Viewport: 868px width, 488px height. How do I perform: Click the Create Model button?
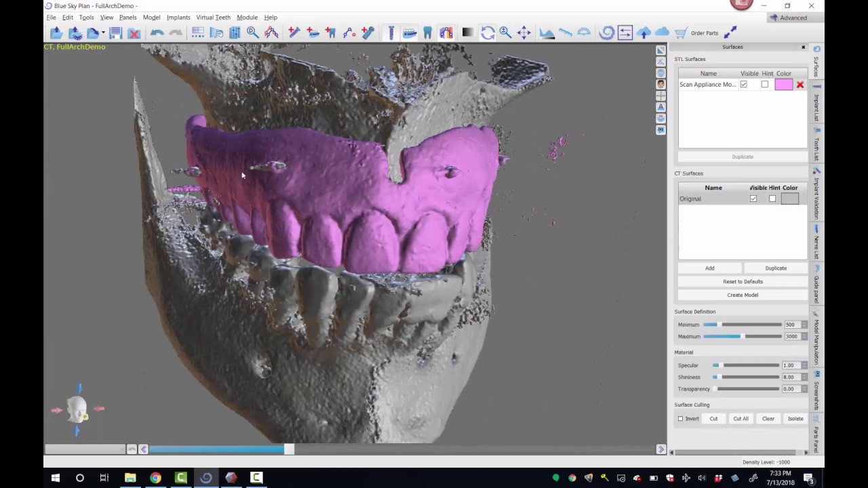tap(743, 295)
